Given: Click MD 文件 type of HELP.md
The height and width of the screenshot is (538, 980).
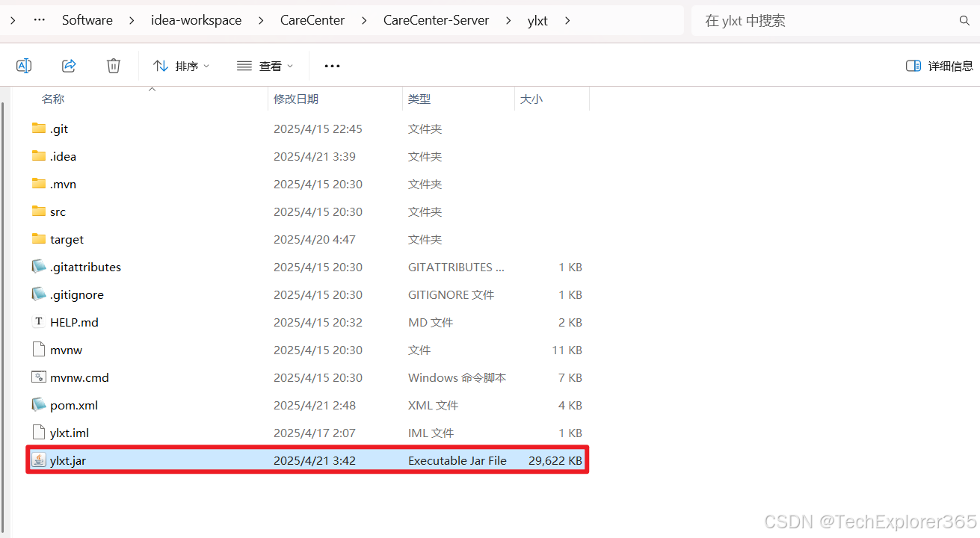Looking at the screenshot, I should pyautogui.click(x=431, y=322).
